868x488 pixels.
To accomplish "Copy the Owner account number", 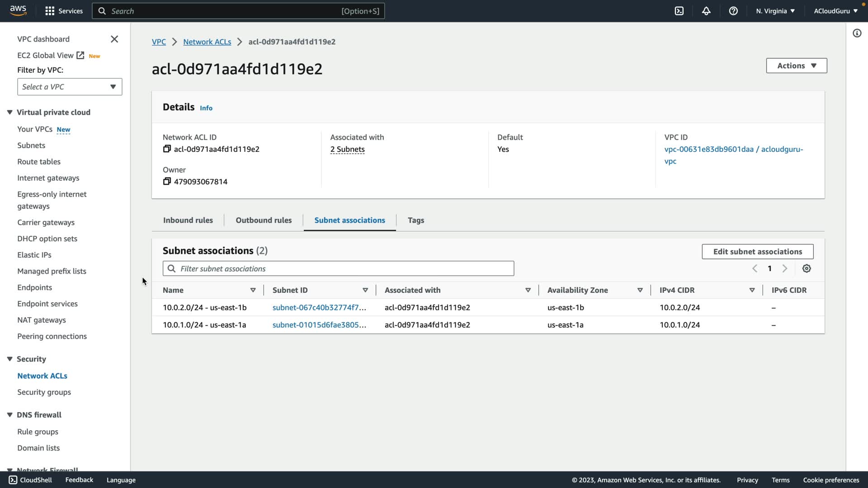I will click(x=167, y=182).
